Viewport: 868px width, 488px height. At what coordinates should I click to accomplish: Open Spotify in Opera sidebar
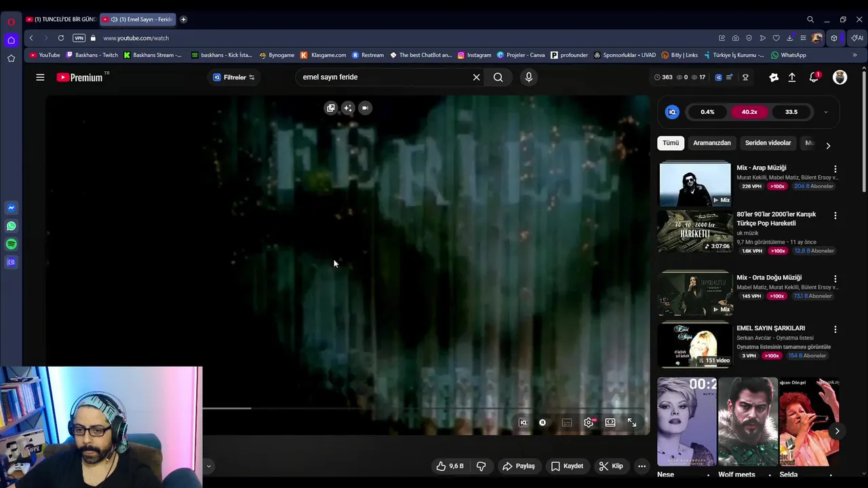11,244
